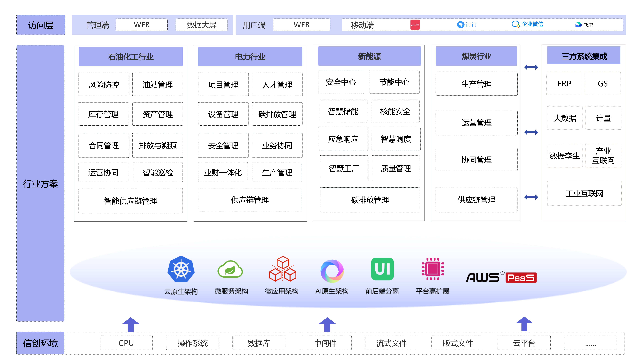
Task: Select the 库存管理 module
Action: coord(103,114)
